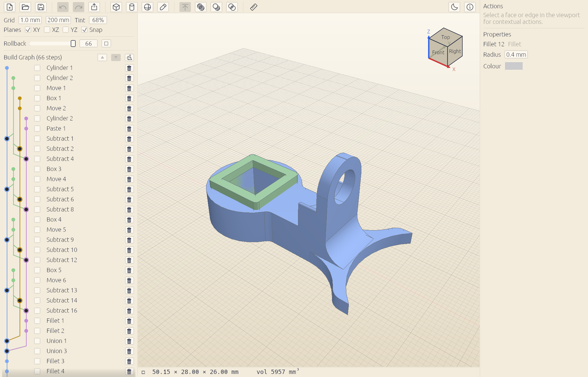588x377 pixels.
Task: Delete the Move 5 step
Action: click(x=129, y=230)
